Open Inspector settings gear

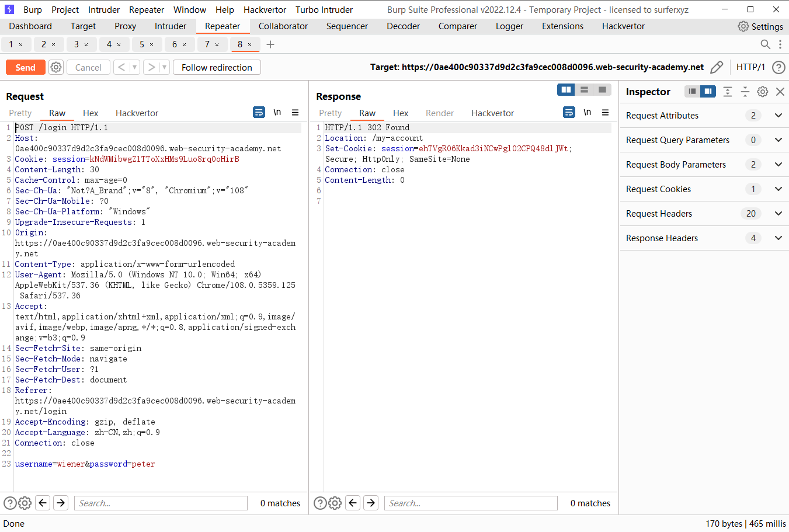763,91
